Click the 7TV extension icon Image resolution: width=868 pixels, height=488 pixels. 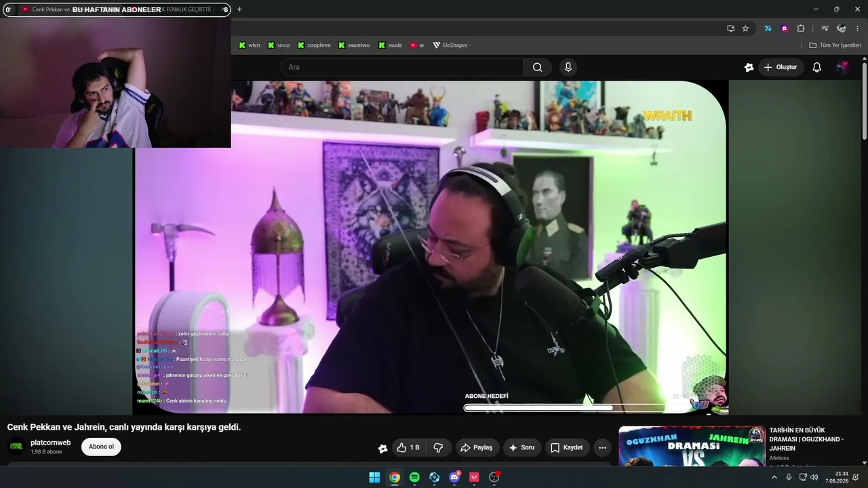click(768, 28)
